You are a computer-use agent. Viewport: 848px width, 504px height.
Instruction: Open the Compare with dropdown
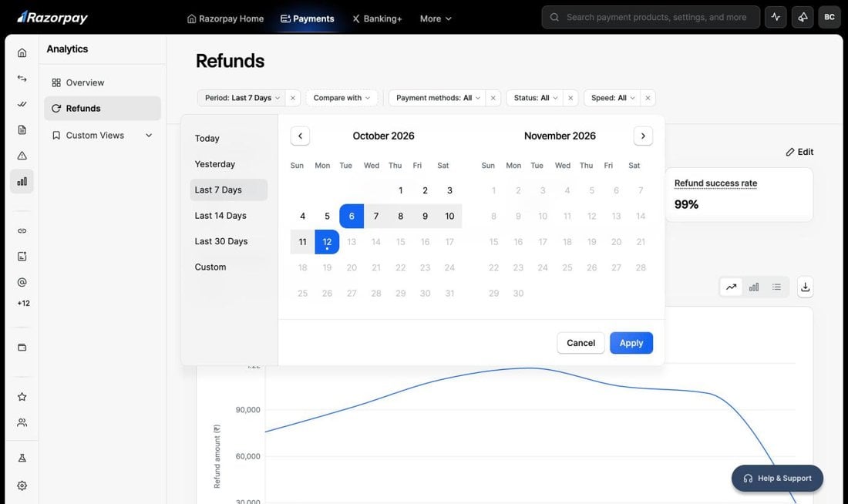342,98
